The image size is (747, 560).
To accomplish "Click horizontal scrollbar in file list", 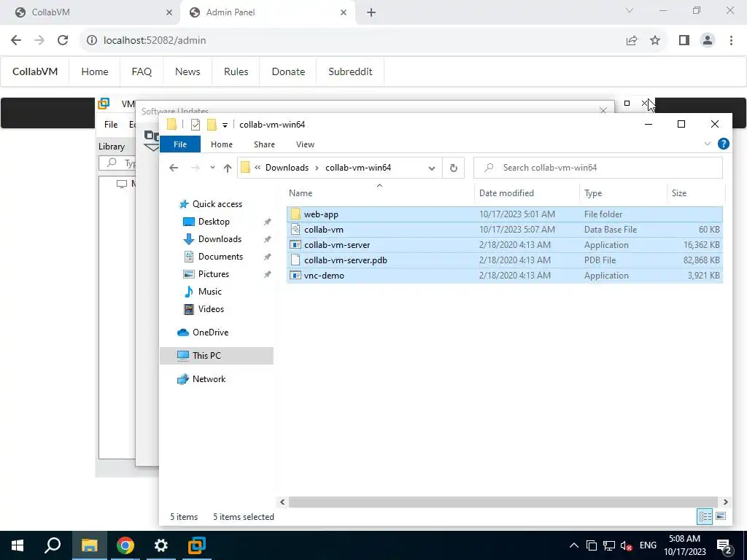I will [503, 502].
